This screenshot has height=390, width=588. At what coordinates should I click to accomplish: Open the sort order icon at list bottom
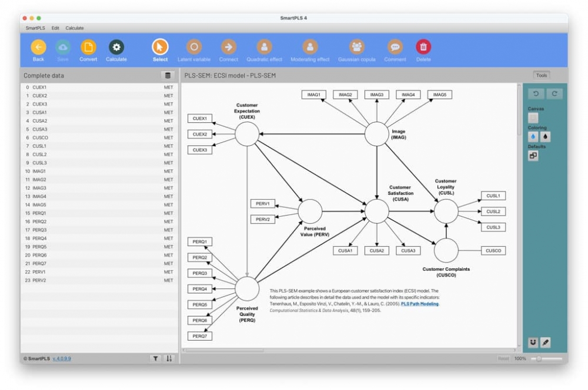click(169, 358)
